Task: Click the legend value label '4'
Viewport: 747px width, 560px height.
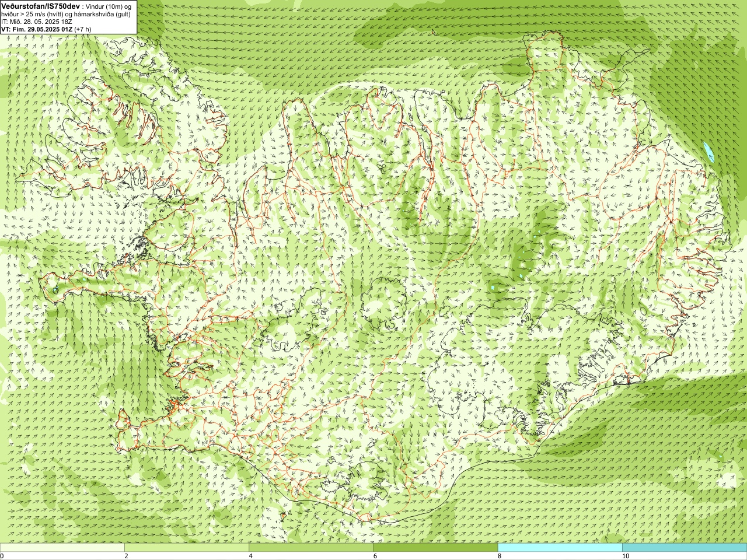Action: (x=250, y=556)
